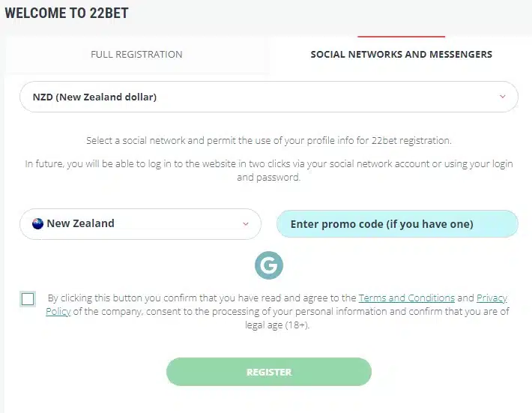Sign up using the Google icon
The height and width of the screenshot is (413, 532).
pyautogui.click(x=269, y=265)
